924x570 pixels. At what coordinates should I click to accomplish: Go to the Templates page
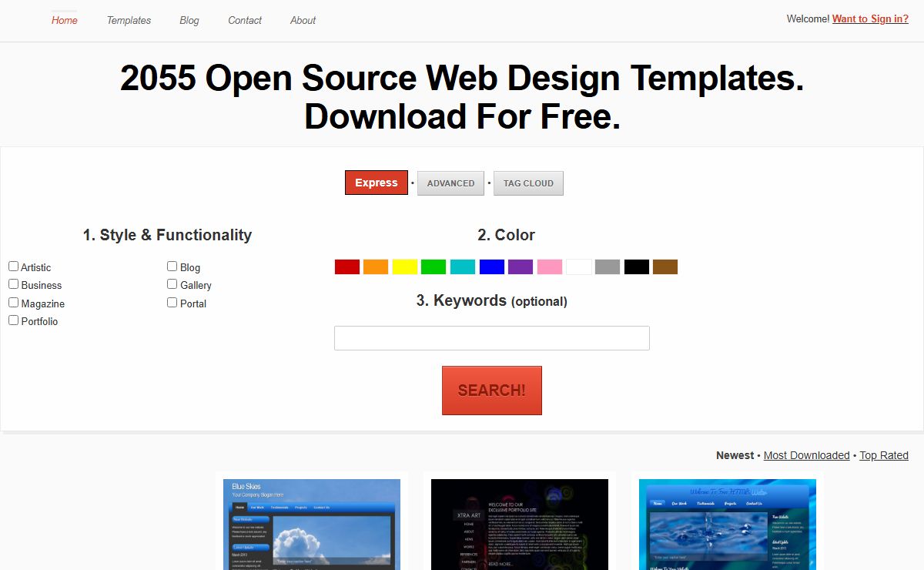point(129,20)
